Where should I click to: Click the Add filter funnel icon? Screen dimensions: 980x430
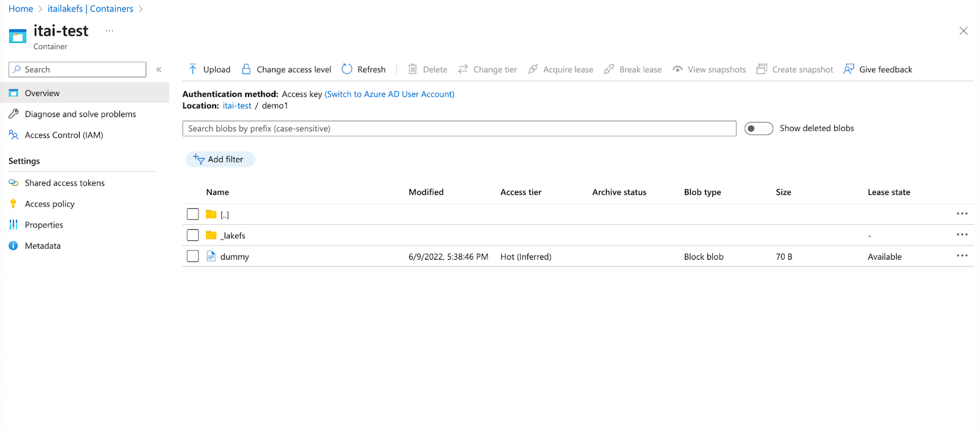tap(198, 159)
